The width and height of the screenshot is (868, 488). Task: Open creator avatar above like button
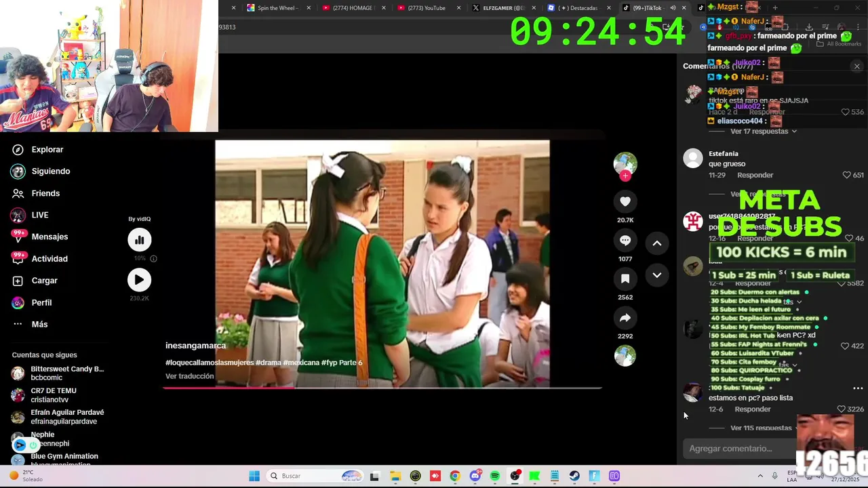[625, 163]
